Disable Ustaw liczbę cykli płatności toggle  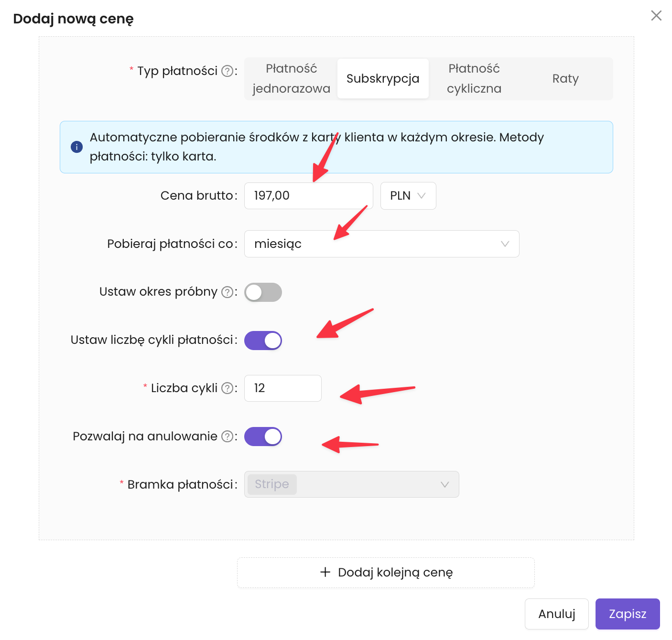pos(263,341)
